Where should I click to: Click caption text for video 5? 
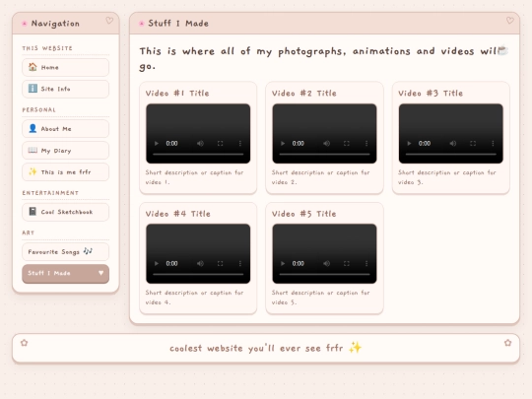tap(320, 298)
